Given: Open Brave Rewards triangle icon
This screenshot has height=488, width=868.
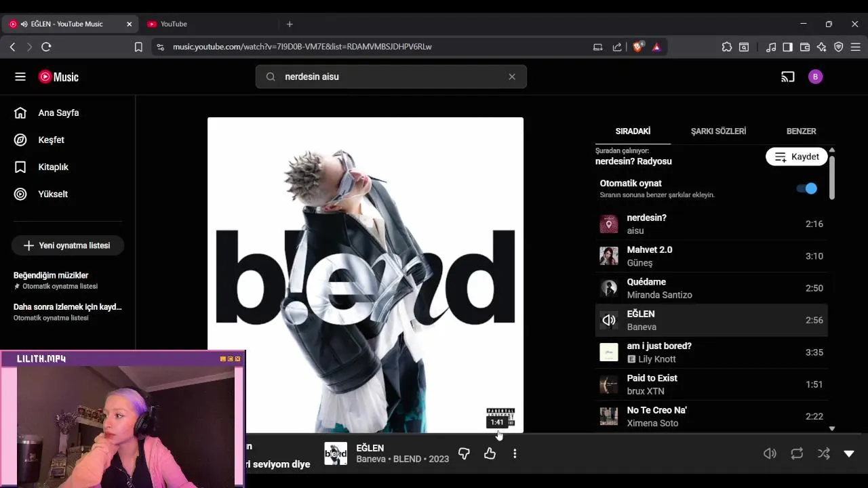Looking at the screenshot, I should pyautogui.click(x=656, y=47).
